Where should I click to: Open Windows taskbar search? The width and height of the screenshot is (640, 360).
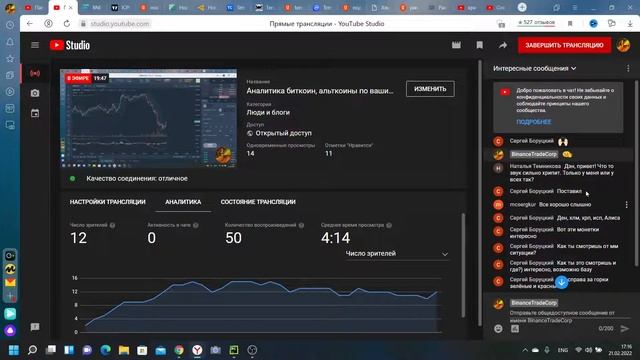(x=32, y=350)
